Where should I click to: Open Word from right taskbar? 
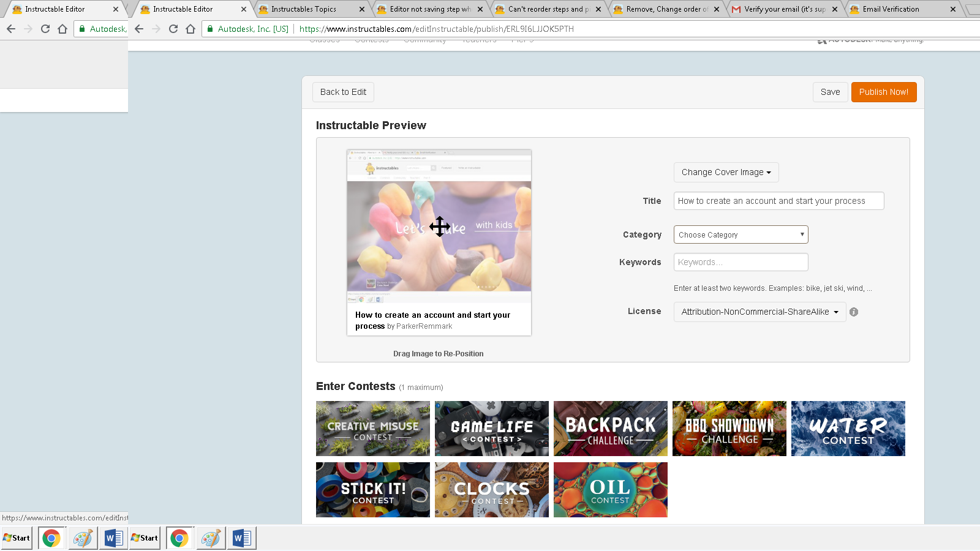click(242, 538)
